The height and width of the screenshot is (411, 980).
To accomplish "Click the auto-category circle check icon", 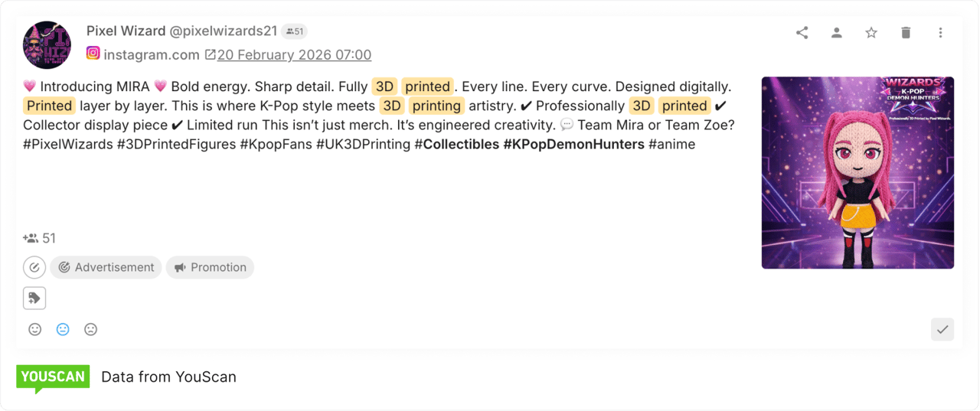I will 34,267.
